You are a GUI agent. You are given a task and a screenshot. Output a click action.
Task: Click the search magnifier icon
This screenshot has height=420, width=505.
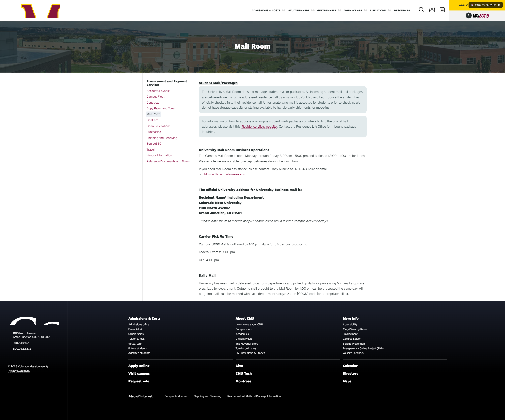point(421,10)
